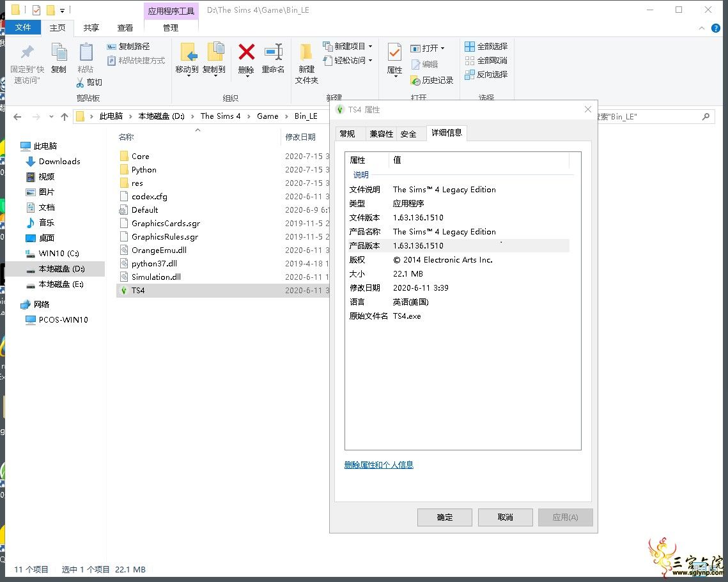The width and height of the screenshot is (728, 582).
Task: Click the Cancel button in properties dialog
Action: [x=505, y=517]
